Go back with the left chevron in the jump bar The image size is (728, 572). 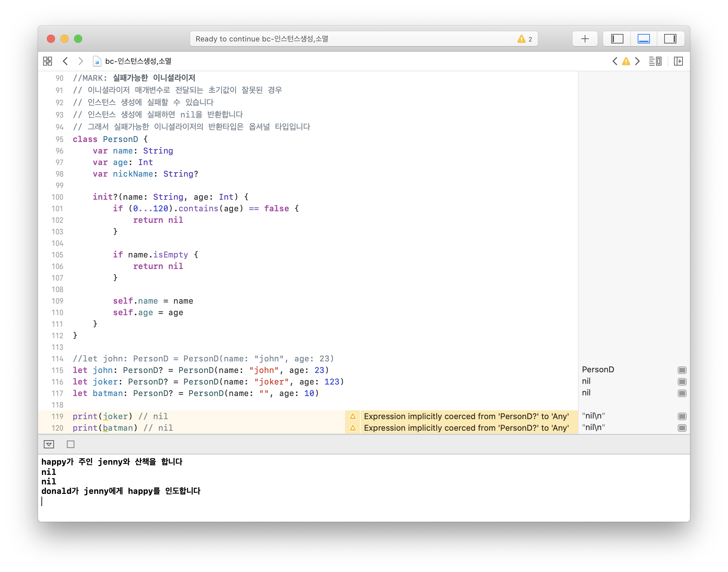tap(66, 61)
